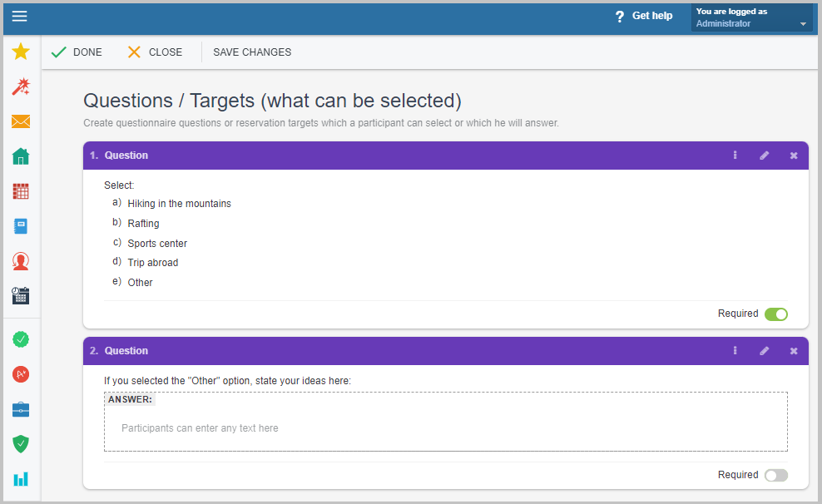Click the SAVE CHANGES button
The height and width of the screenshot is (504, 822).
[x=252, y=52]
